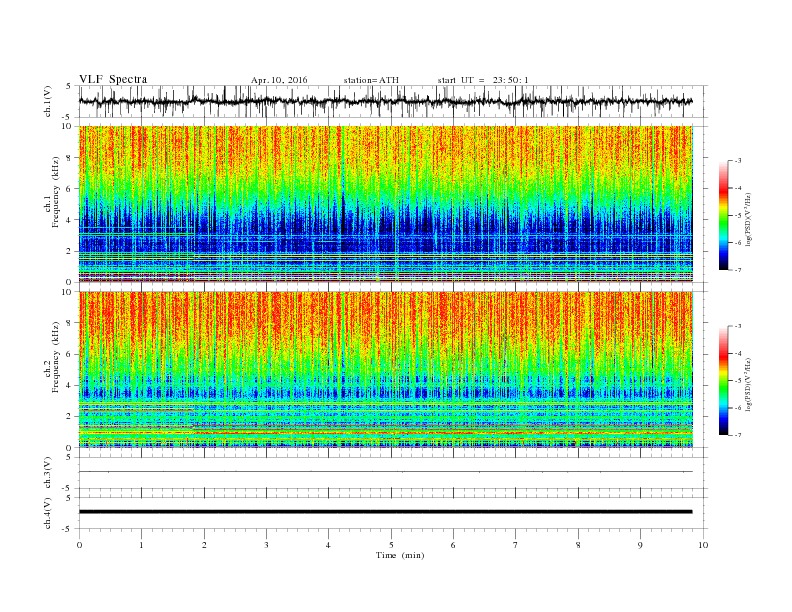Click the '-3' tick on ch.1 colorbar
Screen dimensions: 792x612
click(738, 161)
